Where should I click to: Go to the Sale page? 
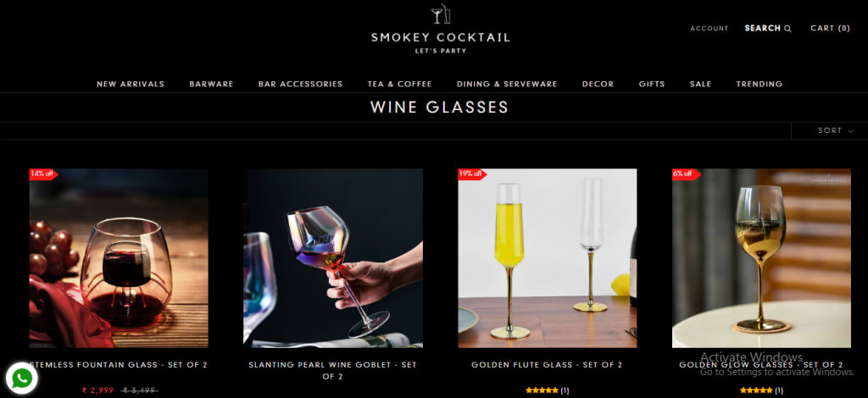coord(700,84)
